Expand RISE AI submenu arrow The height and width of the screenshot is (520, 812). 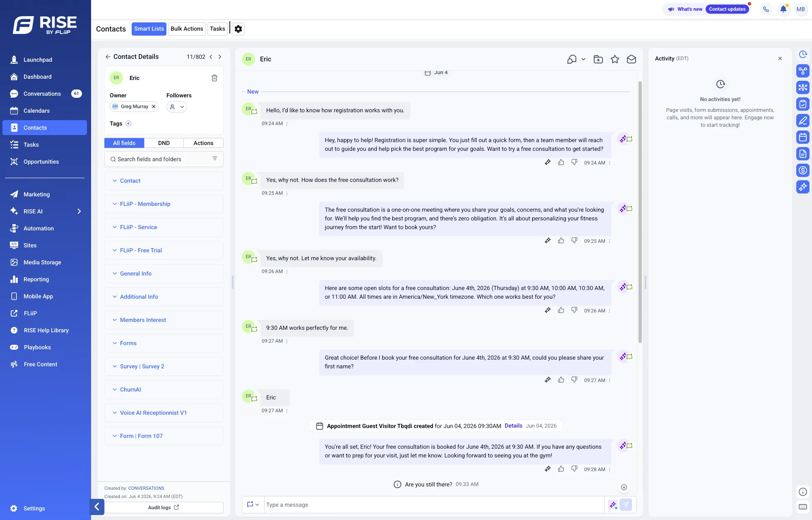(79, 211)
